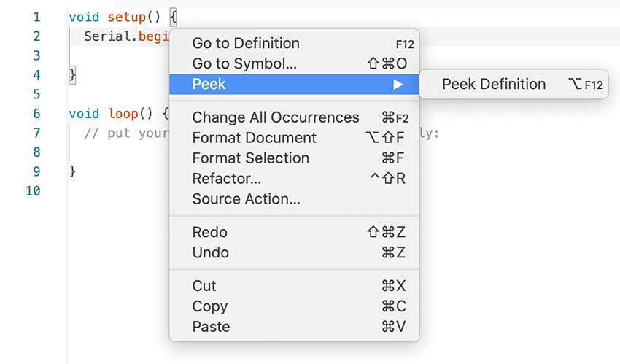Click line number 10 in the gutter
The width and height of the screenshot is (620, 364).
point(33,191)
